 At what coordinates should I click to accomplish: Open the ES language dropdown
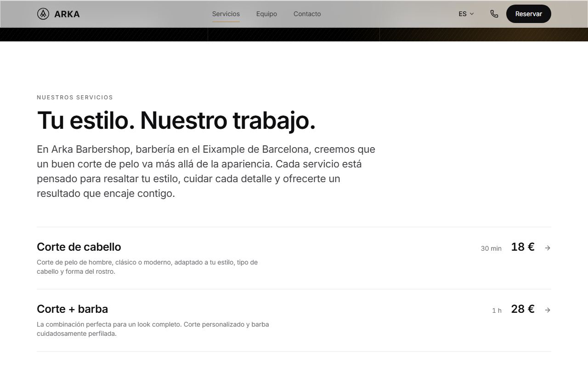pos(466,14)
